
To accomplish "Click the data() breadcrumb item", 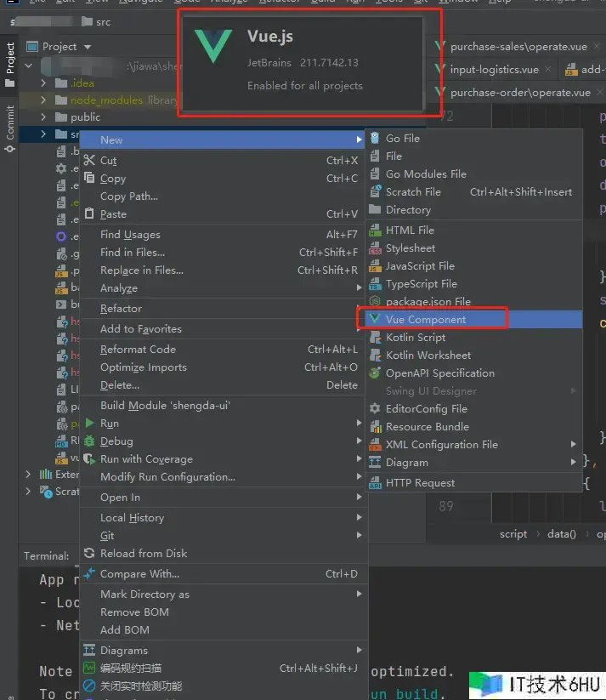I will pyautogui.click(x=561, y=534).
